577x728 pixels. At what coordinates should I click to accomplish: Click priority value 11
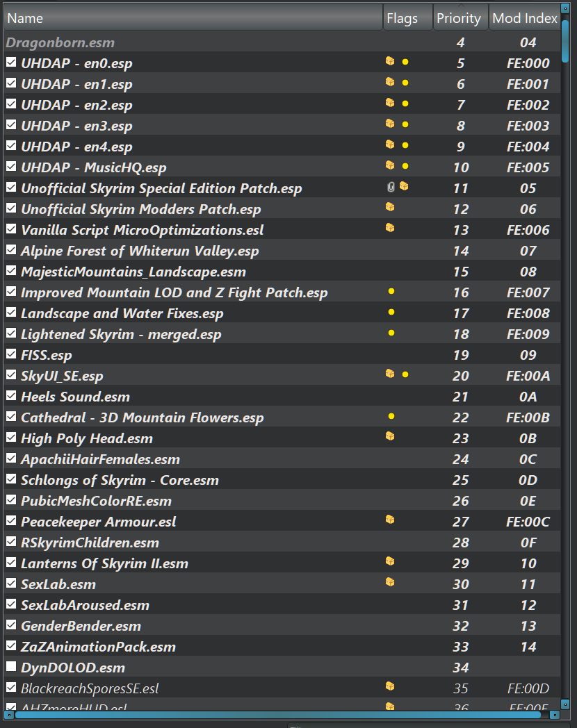coord(460,188)
